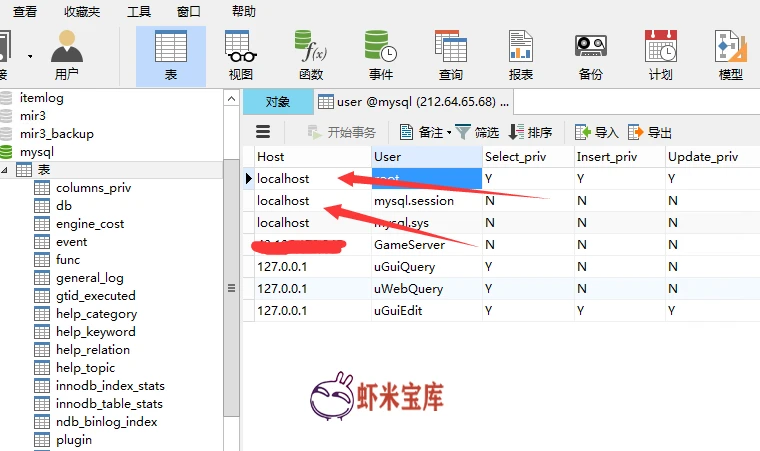This screenshot has width=760, height=451.
Task: Click the pane splitter grip handle
Action: pos(232,288)
